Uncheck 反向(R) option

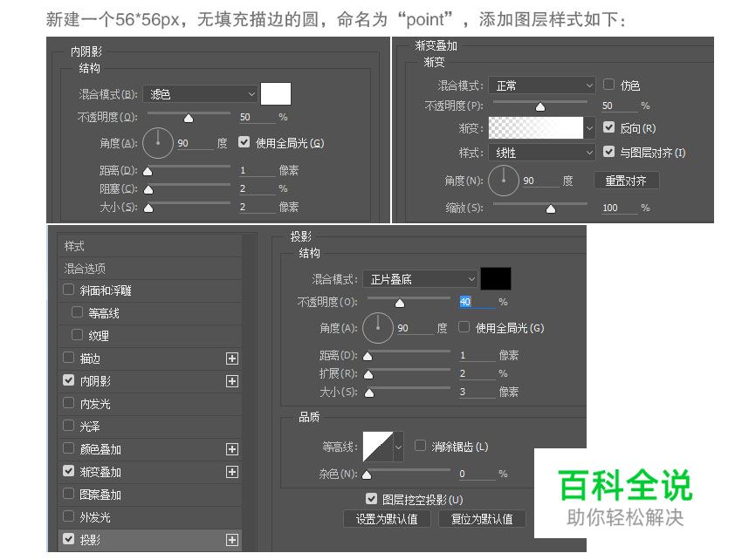[608, 126]
